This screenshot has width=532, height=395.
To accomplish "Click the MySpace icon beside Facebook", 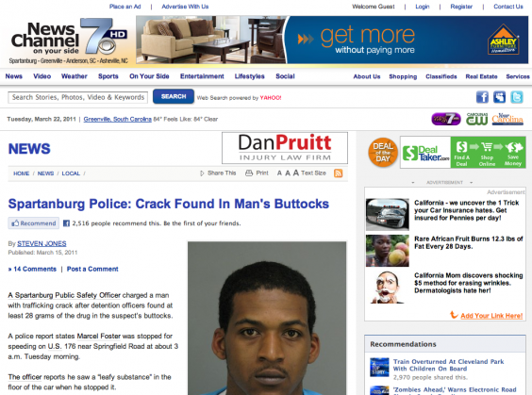I will [x=499, y=97].
